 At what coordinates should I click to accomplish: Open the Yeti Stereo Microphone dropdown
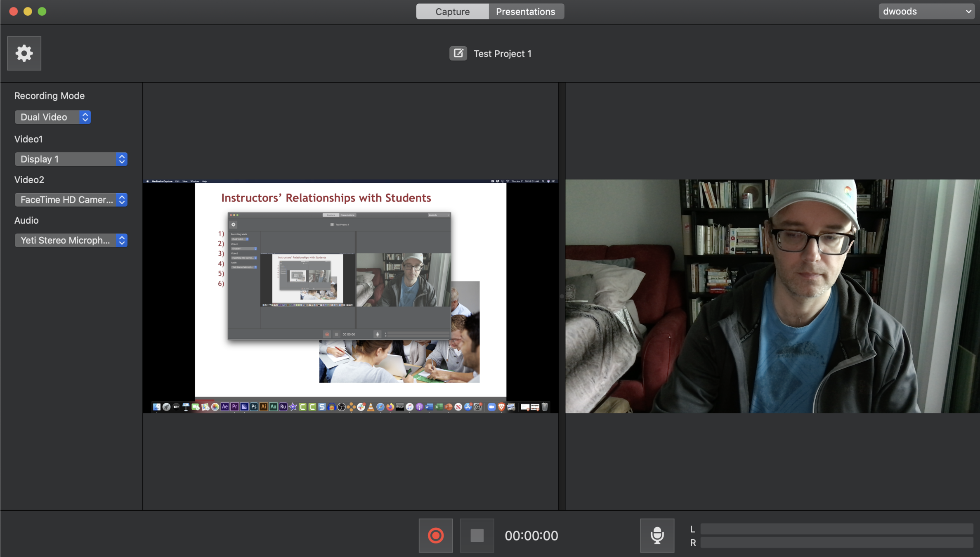71,240
